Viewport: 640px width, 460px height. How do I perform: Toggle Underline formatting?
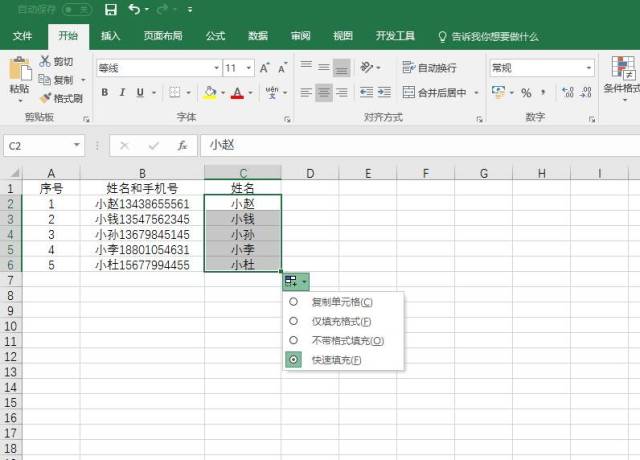click(140, 93)
